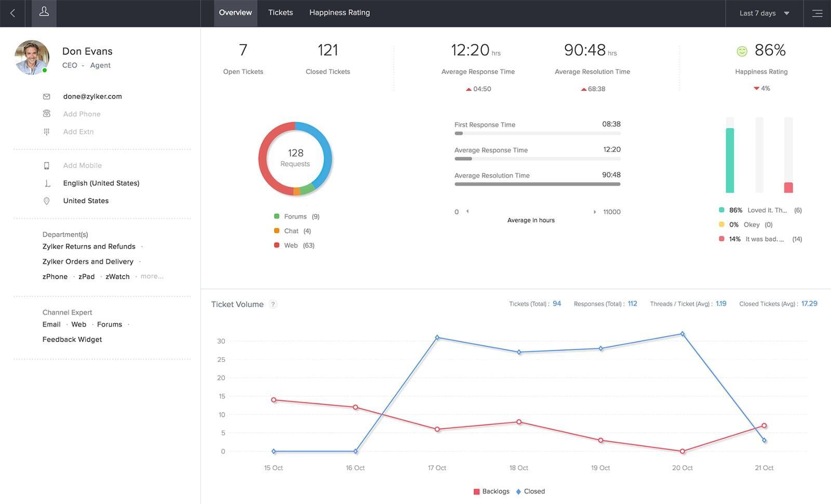Expand more departments via the more link
Viewport: 831px width, 504px height.
152,276
